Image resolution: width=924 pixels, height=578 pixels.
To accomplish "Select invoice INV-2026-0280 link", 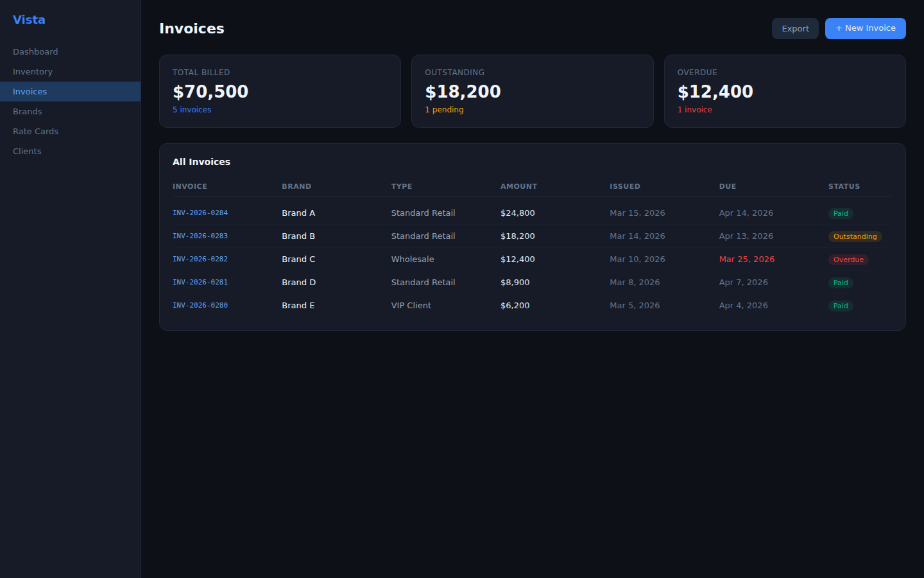I will tap(200, 306).
